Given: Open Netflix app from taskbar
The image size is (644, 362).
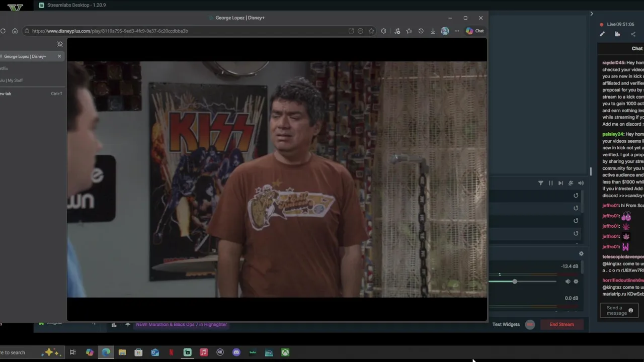Looking at the screenshot, I should tap(171, 352).
